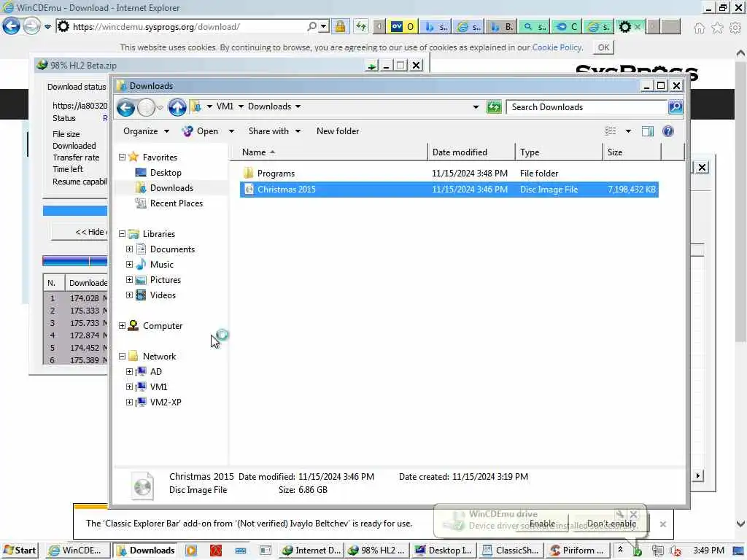Open the Organize menu
747x560 pixels.
click(146, 131)
